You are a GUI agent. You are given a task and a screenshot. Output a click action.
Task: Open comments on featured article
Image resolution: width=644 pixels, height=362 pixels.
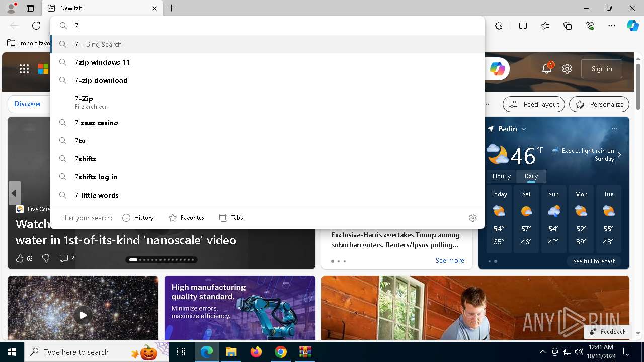66,258
